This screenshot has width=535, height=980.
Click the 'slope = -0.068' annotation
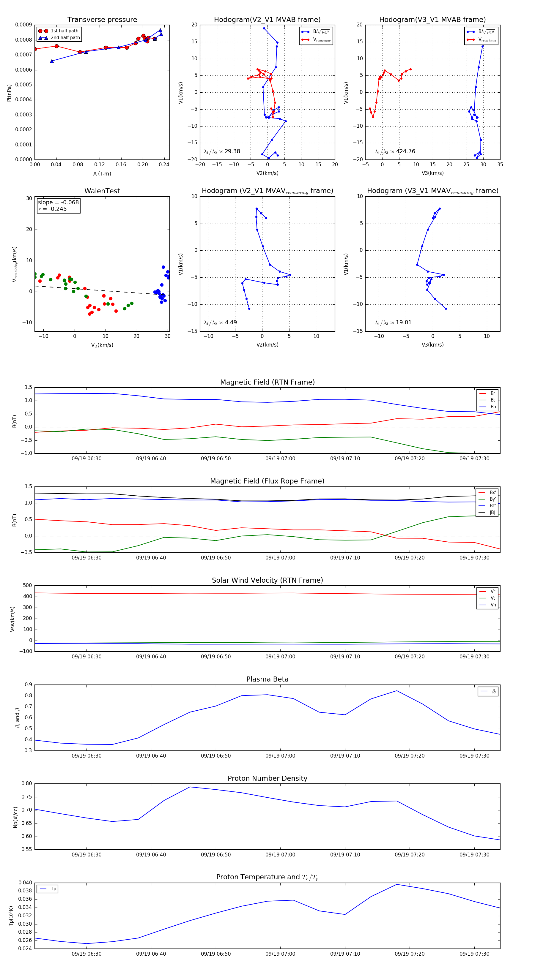click(58, 203)
